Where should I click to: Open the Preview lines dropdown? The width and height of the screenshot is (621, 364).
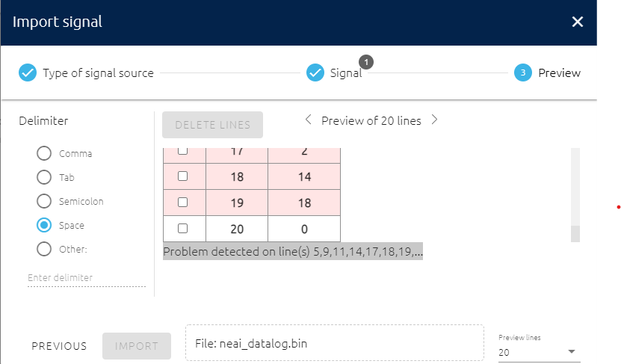[x=539, y=352]
